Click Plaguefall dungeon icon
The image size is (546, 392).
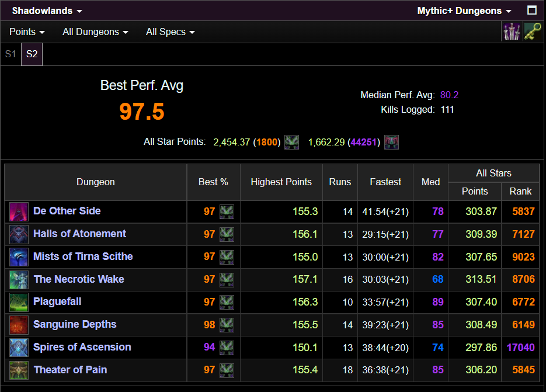coord(19,302)
